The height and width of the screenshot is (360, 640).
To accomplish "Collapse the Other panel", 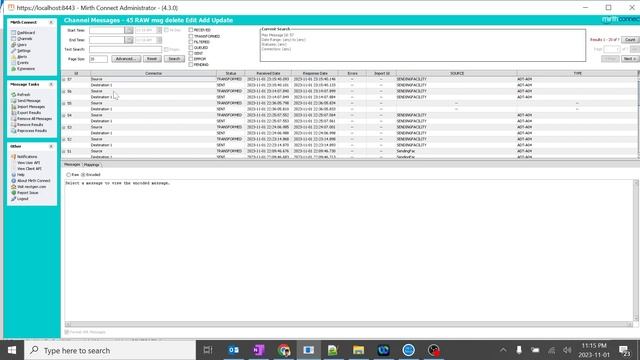I will pos(51,147).
